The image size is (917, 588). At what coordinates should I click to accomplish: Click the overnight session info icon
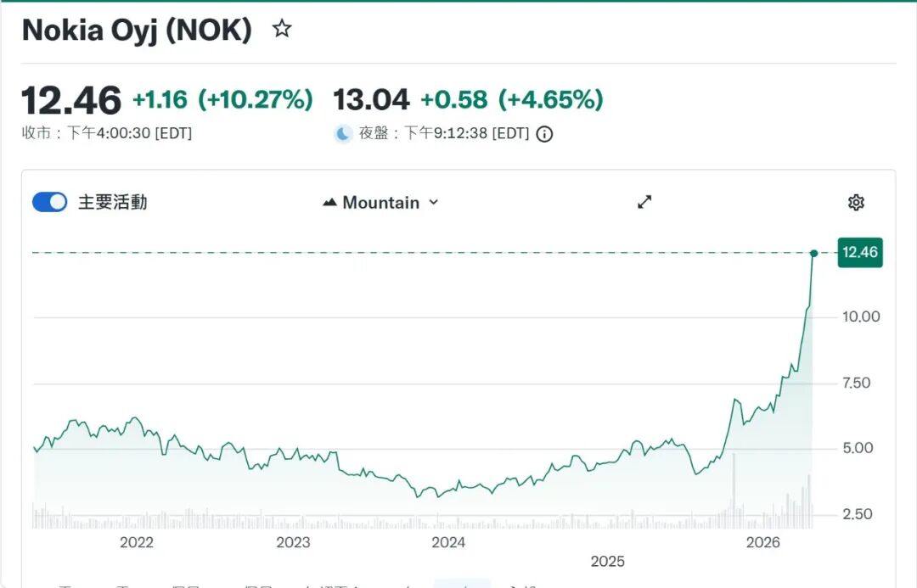click(544, 134)
